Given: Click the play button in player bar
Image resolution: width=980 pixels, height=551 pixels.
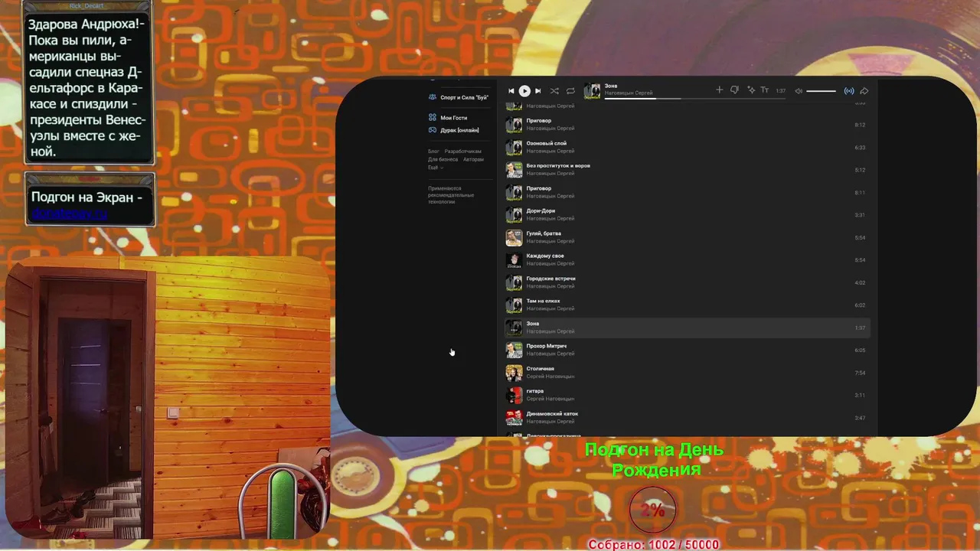Looking at the screenshot, I should click(524, 90).
